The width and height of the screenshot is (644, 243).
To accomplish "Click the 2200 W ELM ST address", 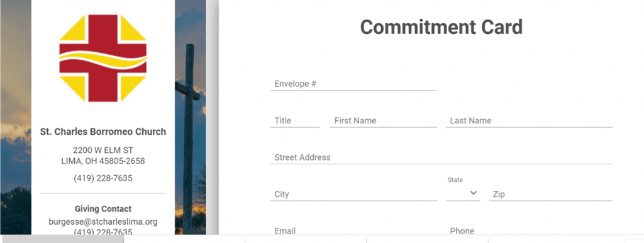I will pyautogui.click(x=103, y=150).
